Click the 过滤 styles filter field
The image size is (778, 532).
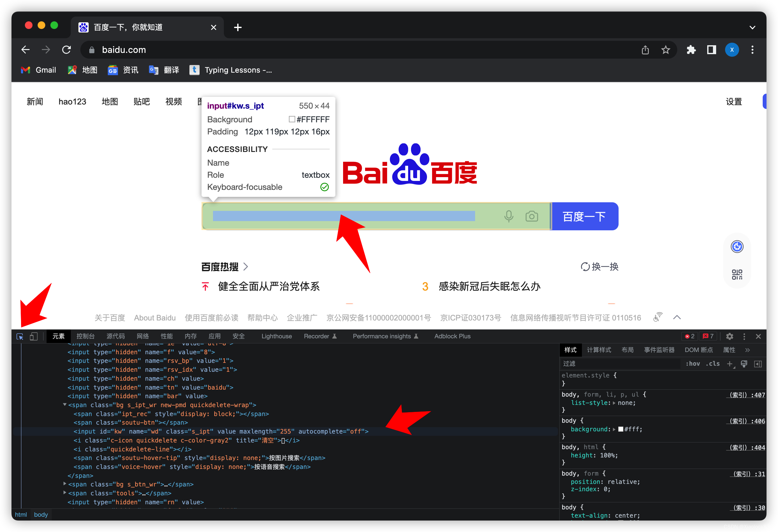[621, 364]
